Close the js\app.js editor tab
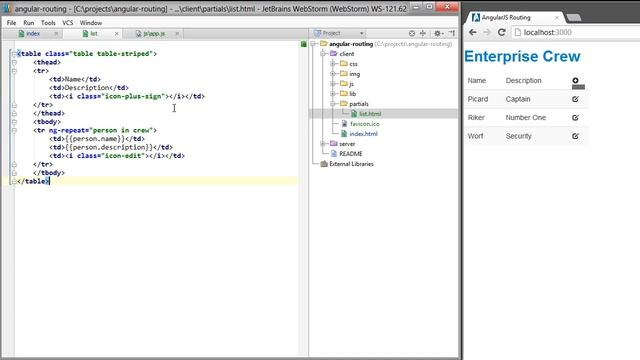Viewport: 640px width, 360px height. point(177,33)
